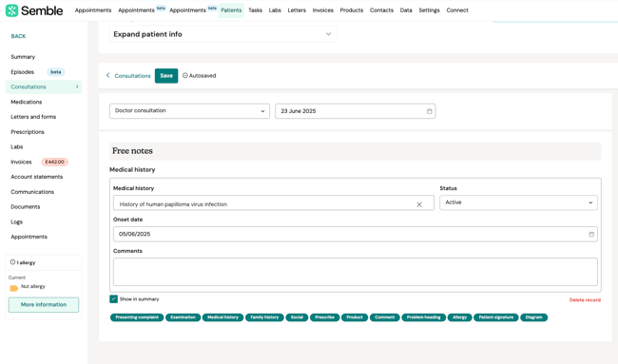Add a Family history section
The image size is (618, 364).
264,317
